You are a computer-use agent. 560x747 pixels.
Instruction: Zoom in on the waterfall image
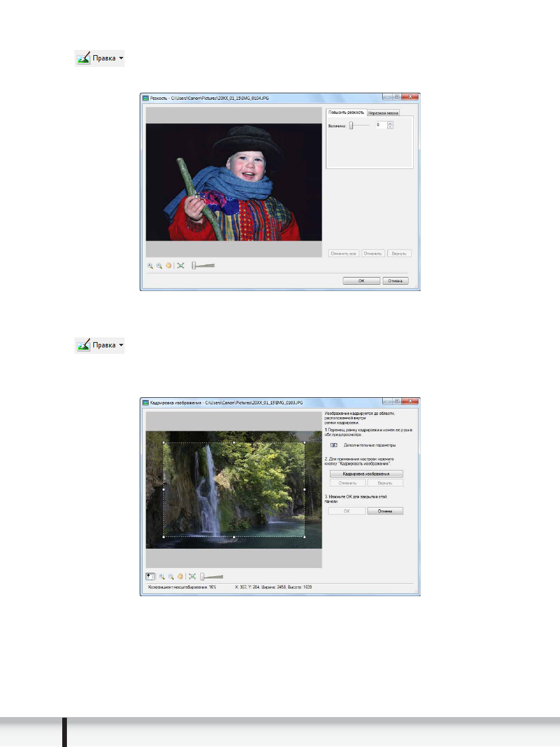pos(161,577)
